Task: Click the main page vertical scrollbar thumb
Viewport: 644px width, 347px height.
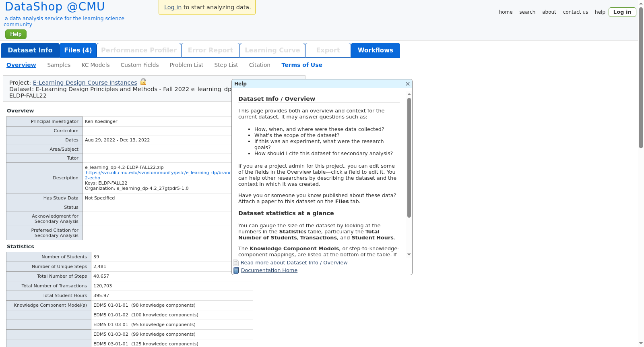Action: point(641,77)
